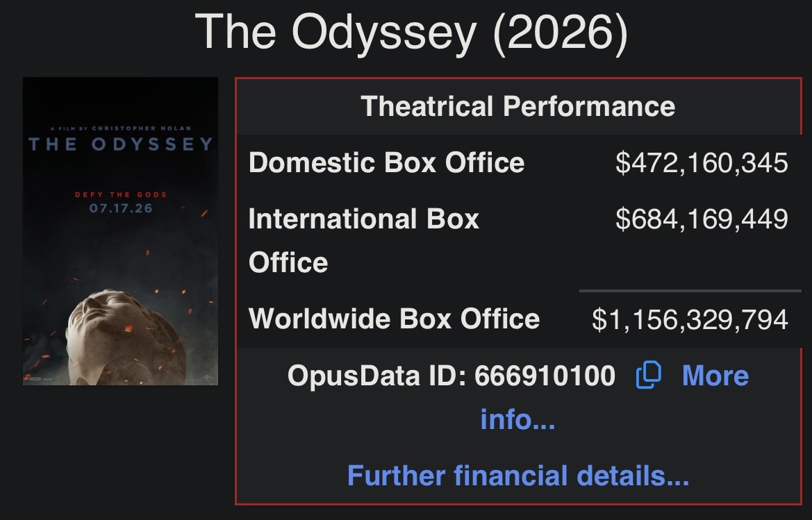Click The Odyssey movie poster thumbnail
The image size is (812, 520).
(x=120, y=231)
